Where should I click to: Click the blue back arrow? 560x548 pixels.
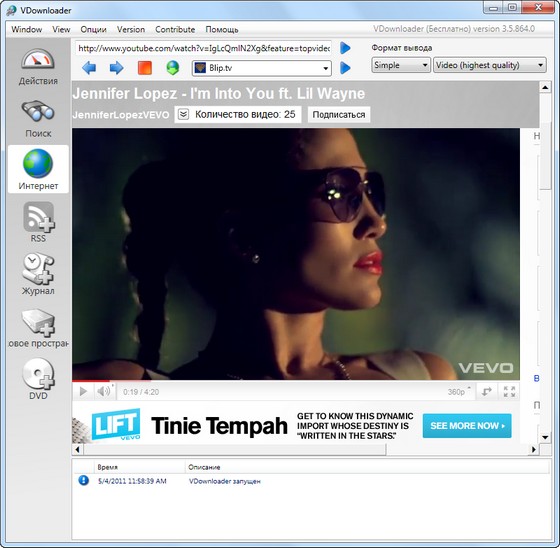click(89, 68)
